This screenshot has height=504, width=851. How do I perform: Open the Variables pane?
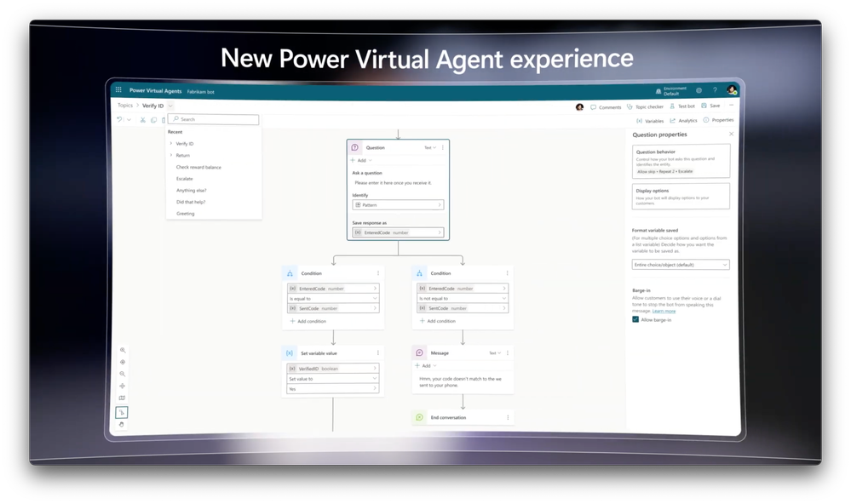pos(650,121)
